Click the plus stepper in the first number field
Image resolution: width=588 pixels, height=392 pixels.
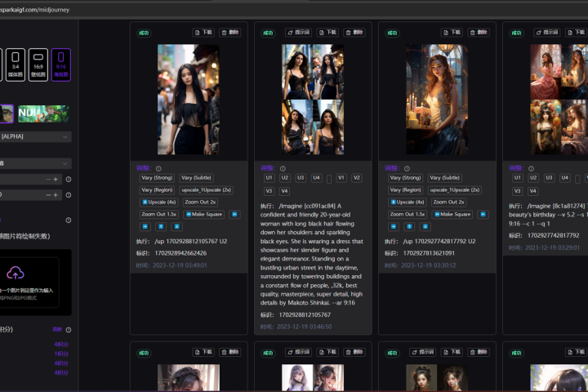[x=56, y=179]
